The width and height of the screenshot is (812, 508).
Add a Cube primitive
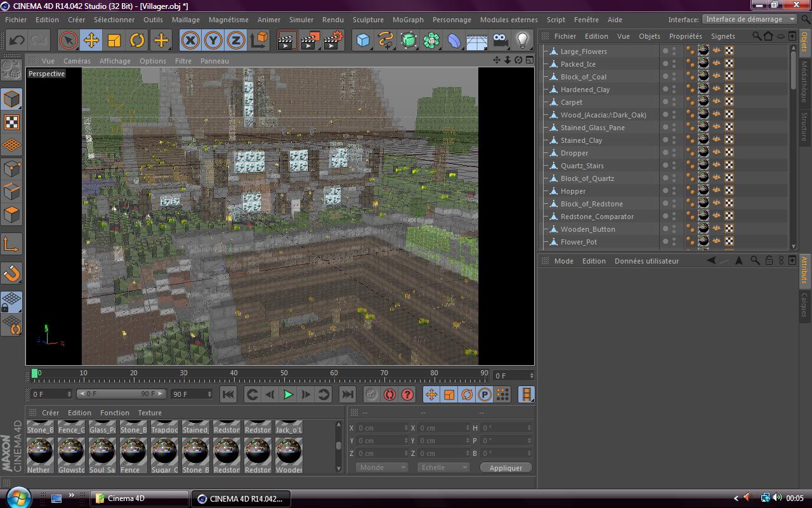click(x=363, y=41)
